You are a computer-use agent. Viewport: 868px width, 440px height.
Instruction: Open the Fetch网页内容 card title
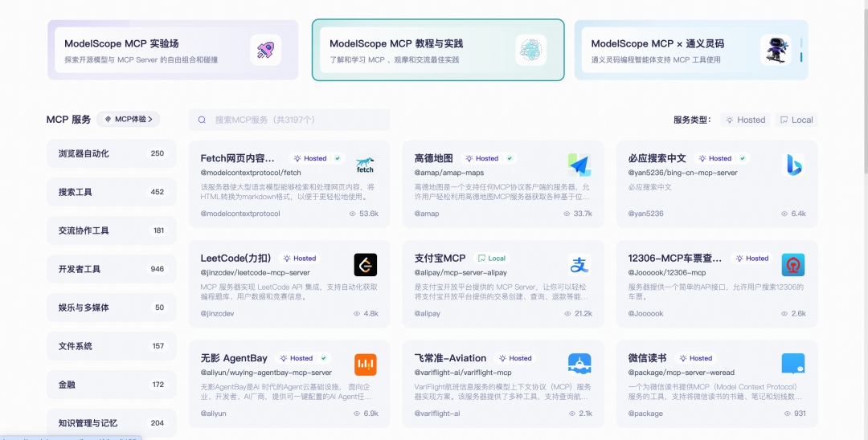(237, 158)
